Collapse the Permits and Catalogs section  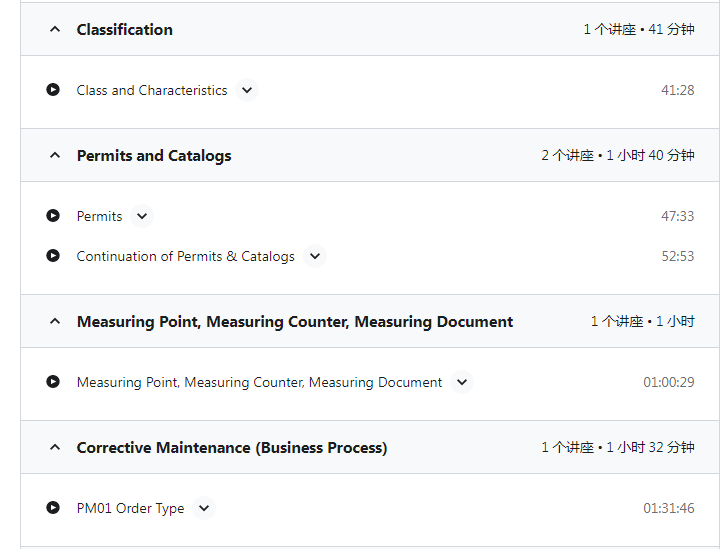pyautogui.click(x=55, y=155)
